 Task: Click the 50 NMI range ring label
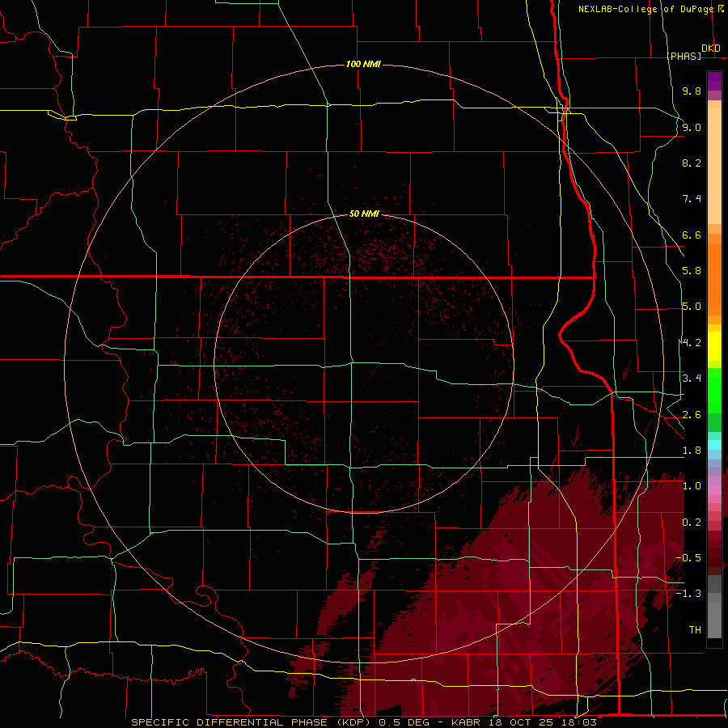coord(364,214)
